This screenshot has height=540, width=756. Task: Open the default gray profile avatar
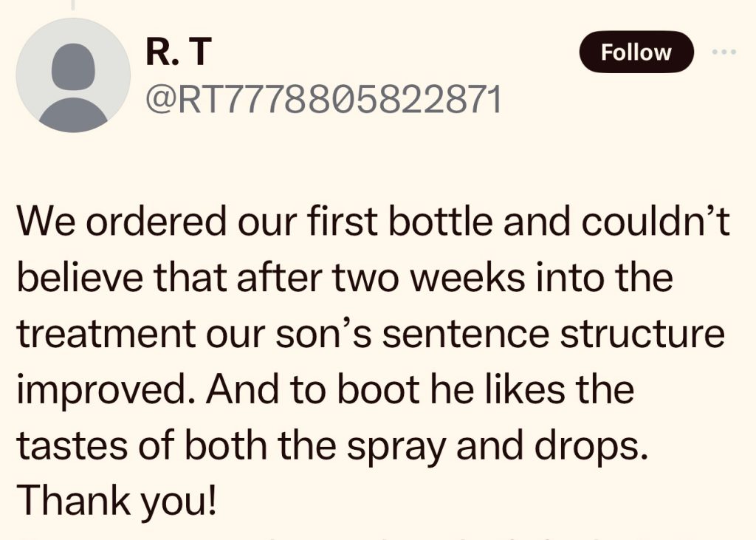click(73, 75)
